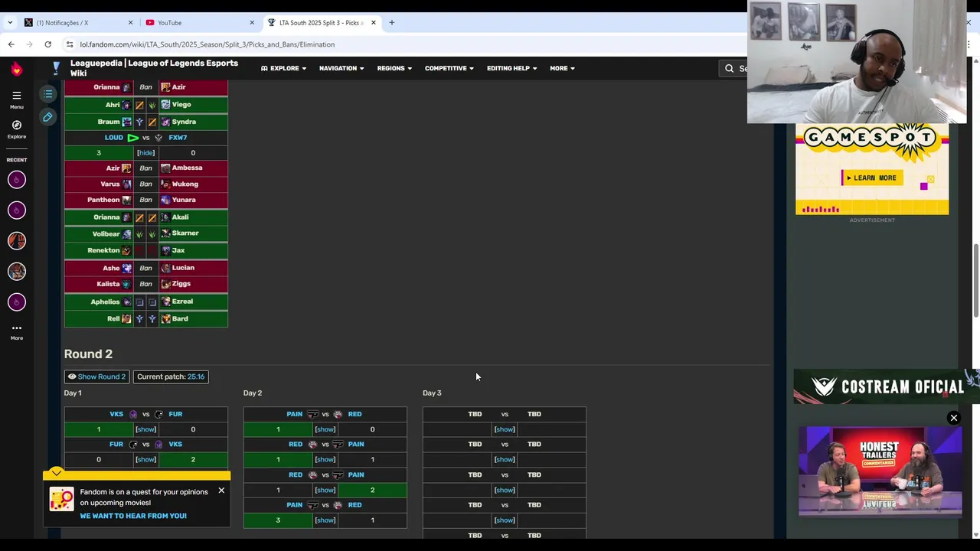Open the LOUD team link
The height and width of the screenshot is (551, 980).
click(x=113, y=138)
